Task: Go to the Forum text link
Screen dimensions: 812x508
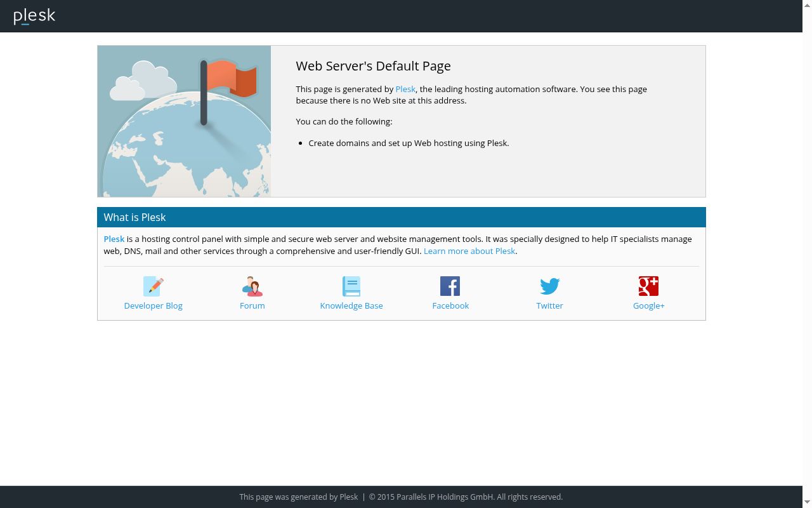Action: 252,306
